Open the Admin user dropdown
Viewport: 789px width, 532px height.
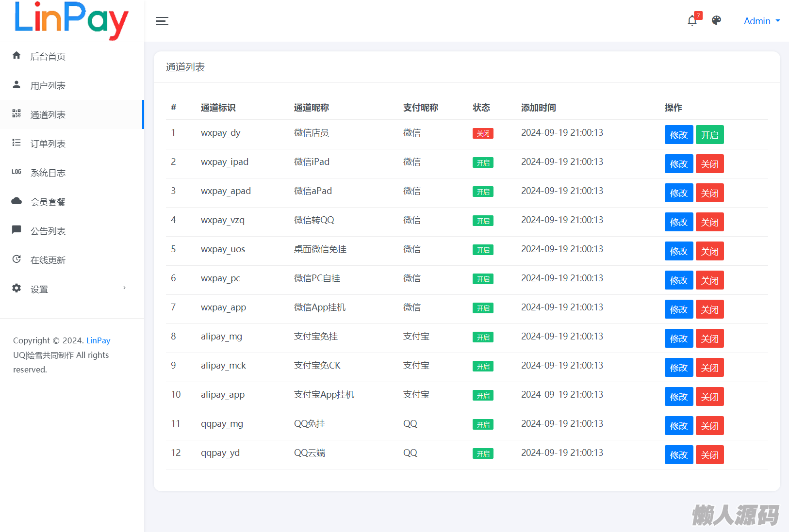click(x=761, y=21)
